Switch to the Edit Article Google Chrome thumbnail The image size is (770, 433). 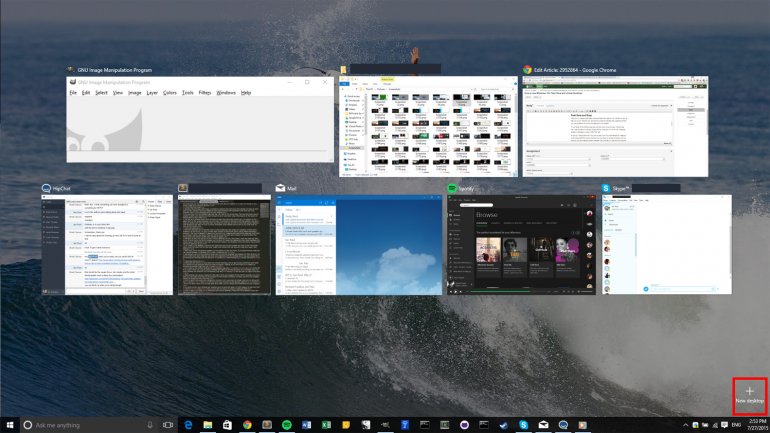point(615,126)
